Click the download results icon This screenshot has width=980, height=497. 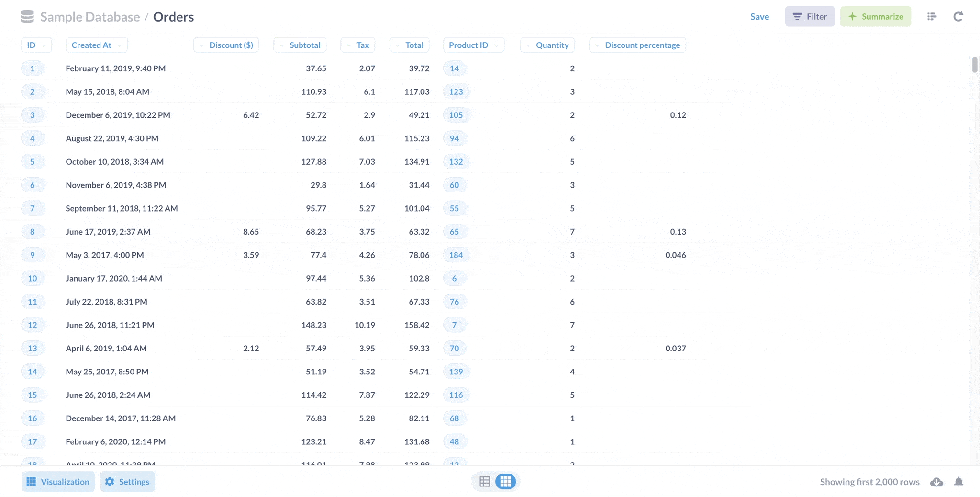pos(936,482)
